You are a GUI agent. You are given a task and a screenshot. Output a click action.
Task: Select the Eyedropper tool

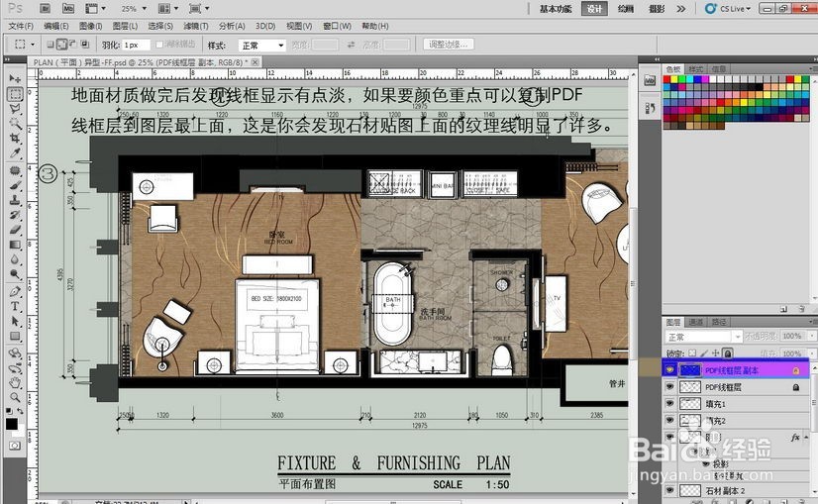[15, 152]
